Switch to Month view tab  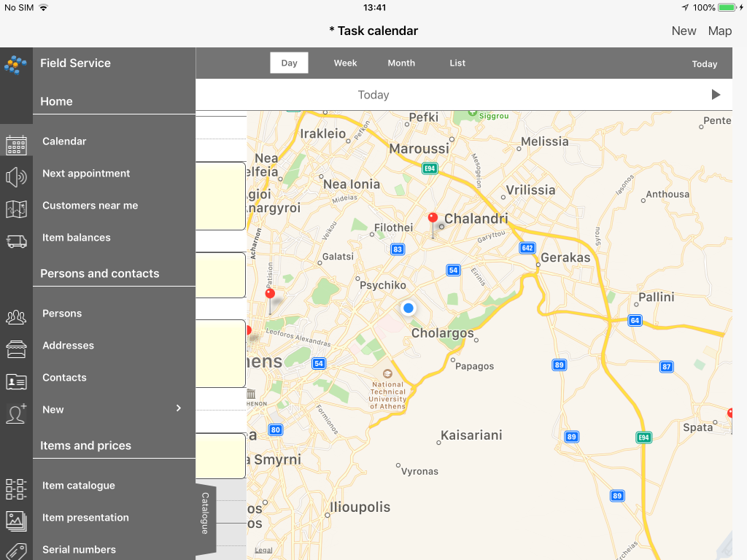click(x=401, y=63)
